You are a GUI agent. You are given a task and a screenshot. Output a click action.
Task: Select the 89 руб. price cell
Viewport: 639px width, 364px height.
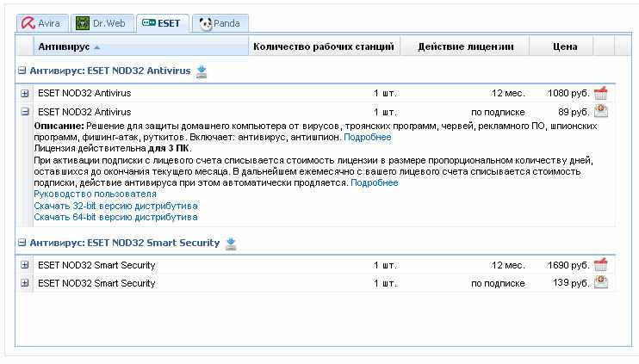(574, 112)
